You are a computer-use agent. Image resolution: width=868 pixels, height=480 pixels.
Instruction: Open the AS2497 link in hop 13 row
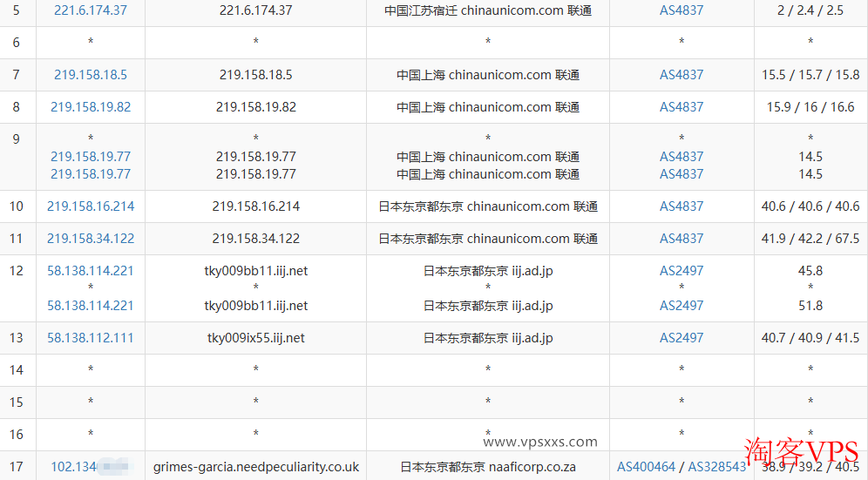(x=682, y=338)
